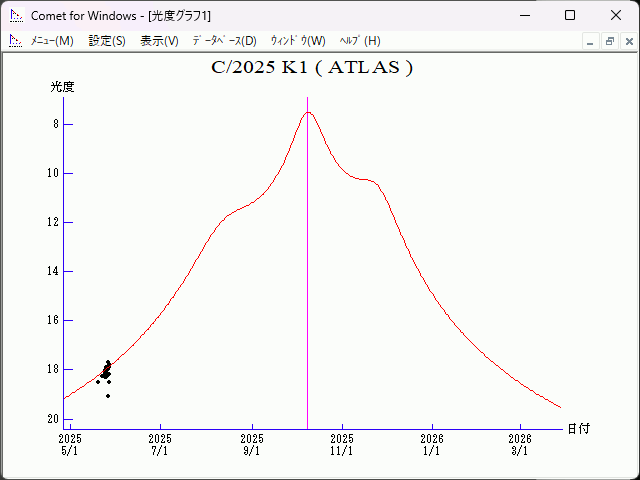Expand the 表示(V) view menu
This screenshot has height=480, width=640.
tap(159, 41)
